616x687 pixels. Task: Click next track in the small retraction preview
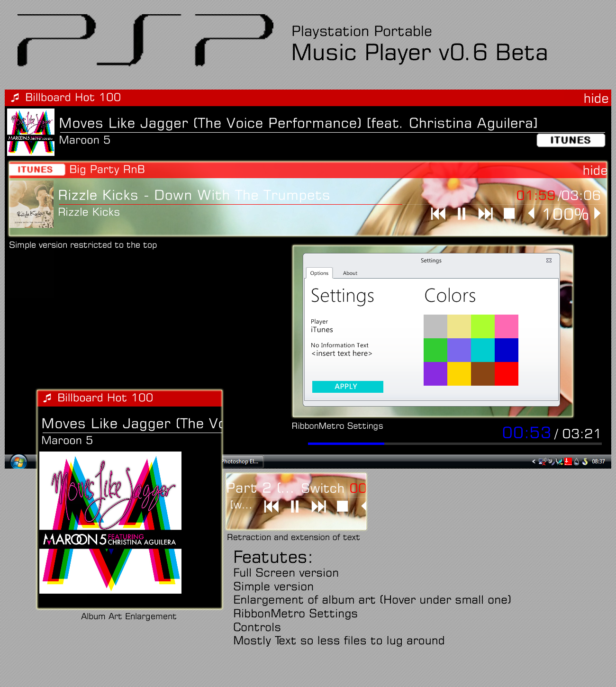tap(318, 506)
